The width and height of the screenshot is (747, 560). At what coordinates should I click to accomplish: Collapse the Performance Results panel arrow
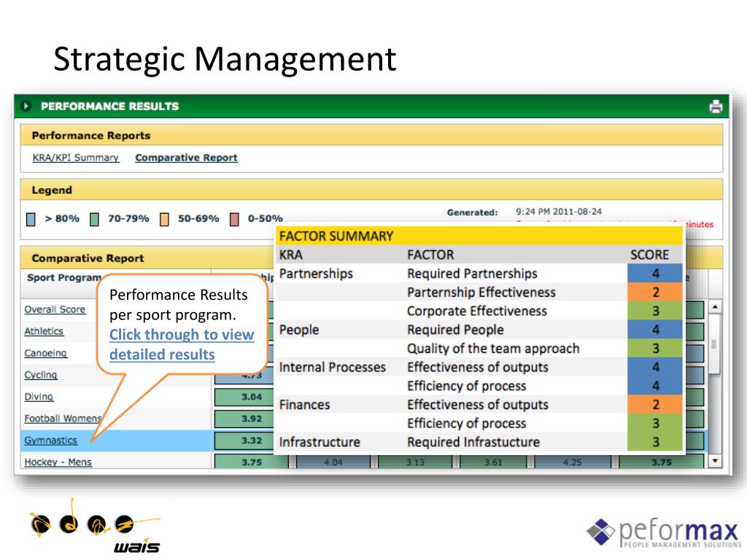point(26,106)
